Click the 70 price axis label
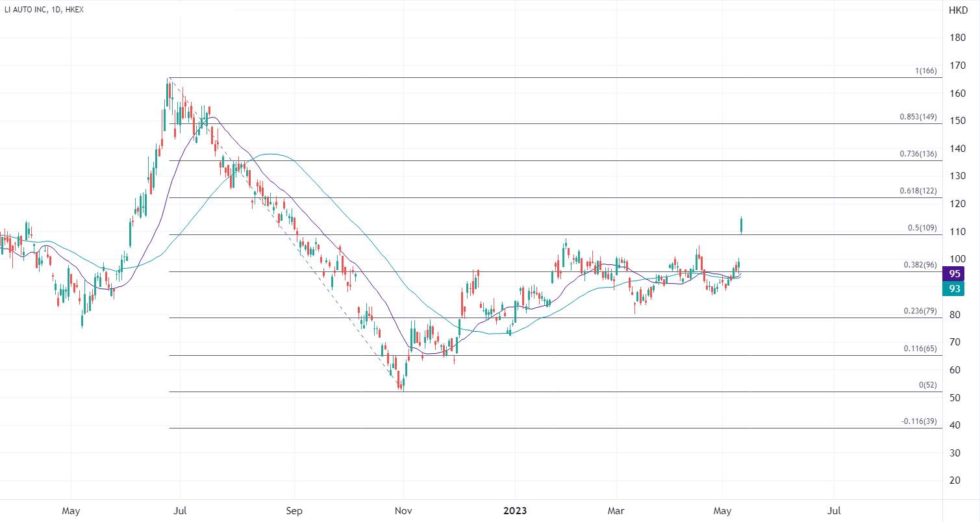 (x=955, y=342)
